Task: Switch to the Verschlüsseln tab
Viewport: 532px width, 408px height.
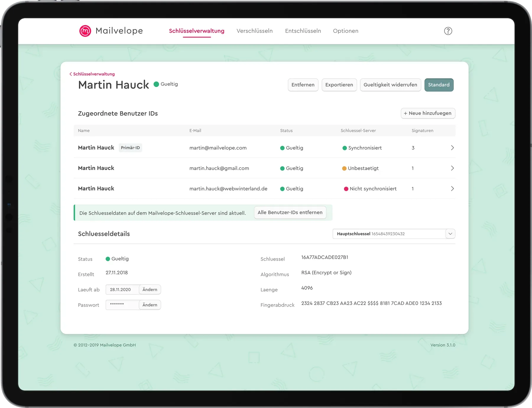Action: [x=254, y=31]
